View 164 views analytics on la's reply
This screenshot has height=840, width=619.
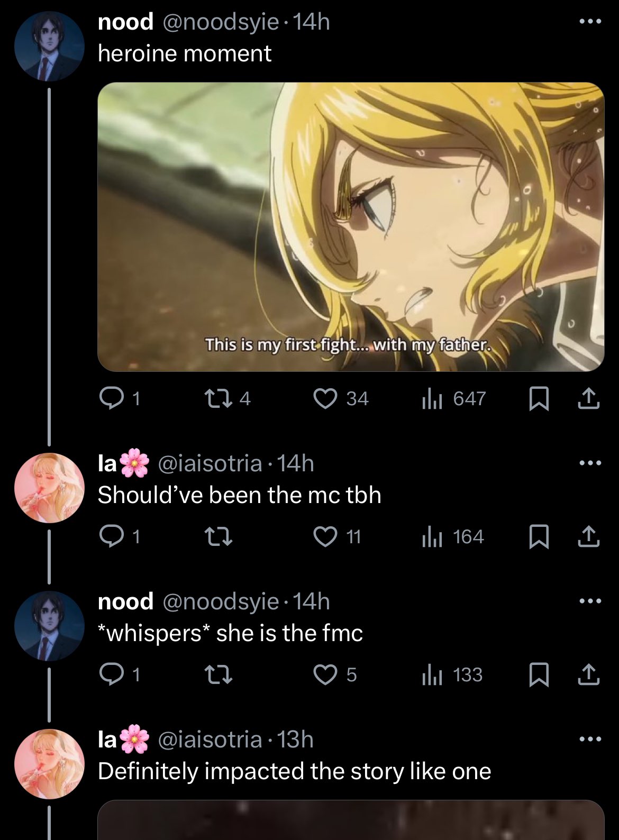453,537
